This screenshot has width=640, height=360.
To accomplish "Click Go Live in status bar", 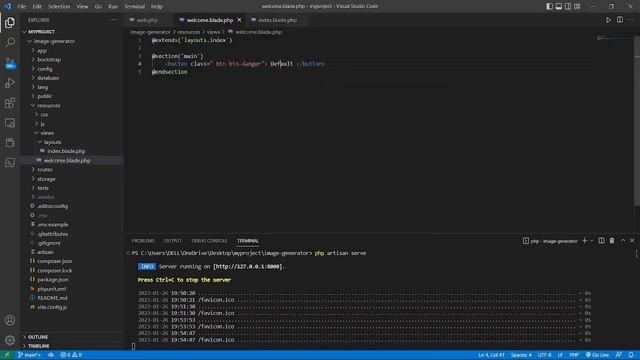I will point(598,355).
